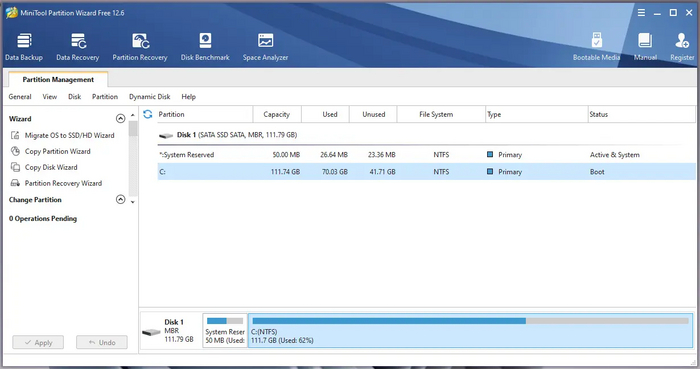Select the C: partition row
Viewport: 700px width, 369px height.
(426, 172)
